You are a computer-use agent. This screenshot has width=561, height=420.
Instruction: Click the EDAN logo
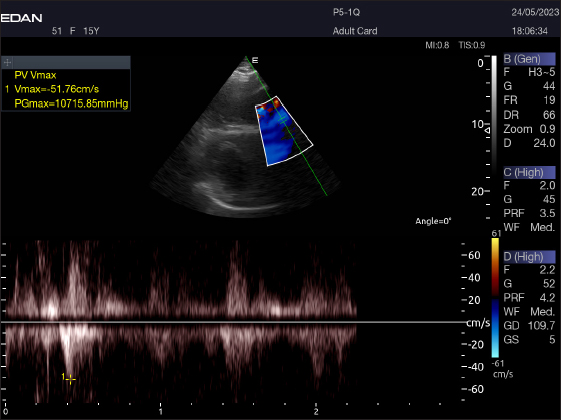point(21,18)
